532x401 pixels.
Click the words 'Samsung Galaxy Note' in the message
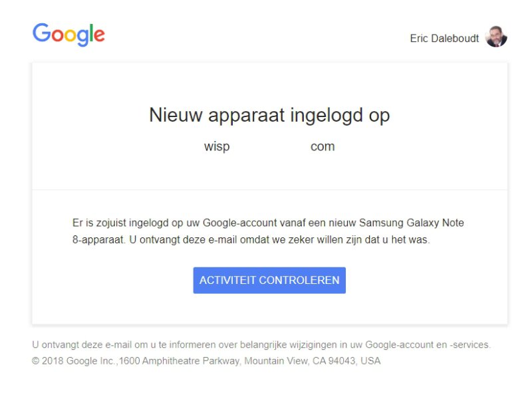[x=418, y=223]
